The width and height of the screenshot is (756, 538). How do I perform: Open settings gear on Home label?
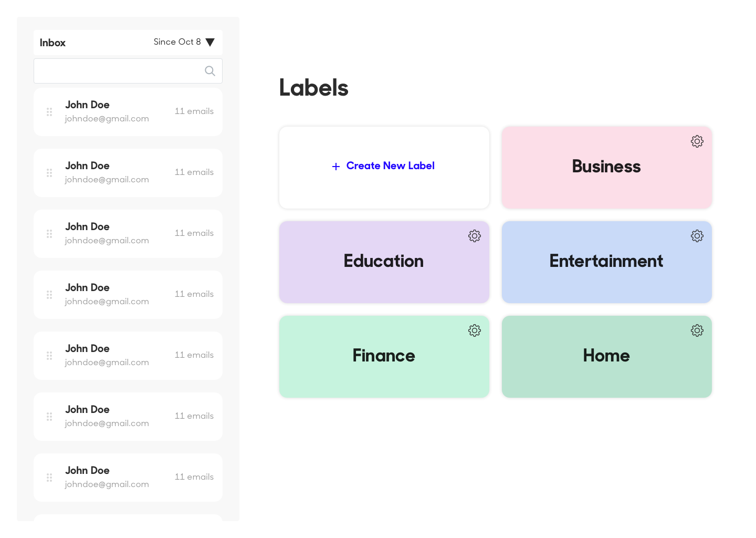(x=697, y=330)
